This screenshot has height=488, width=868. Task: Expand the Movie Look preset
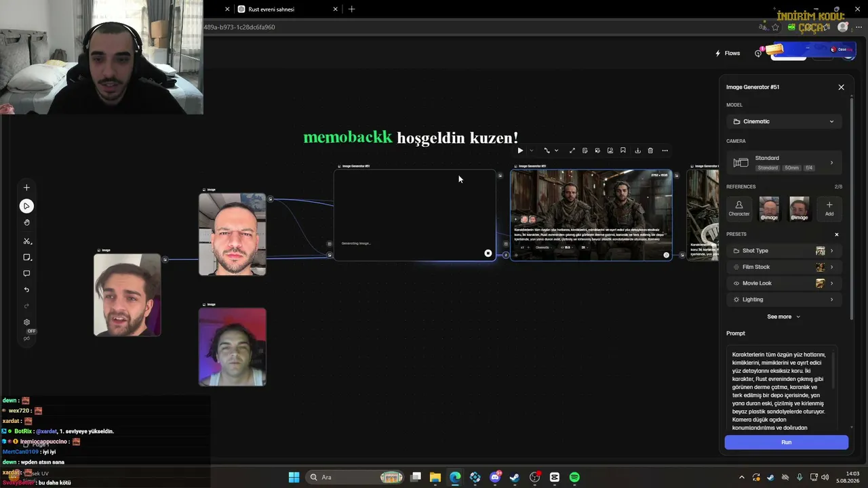pyautogui.click(x=784, y=283)
